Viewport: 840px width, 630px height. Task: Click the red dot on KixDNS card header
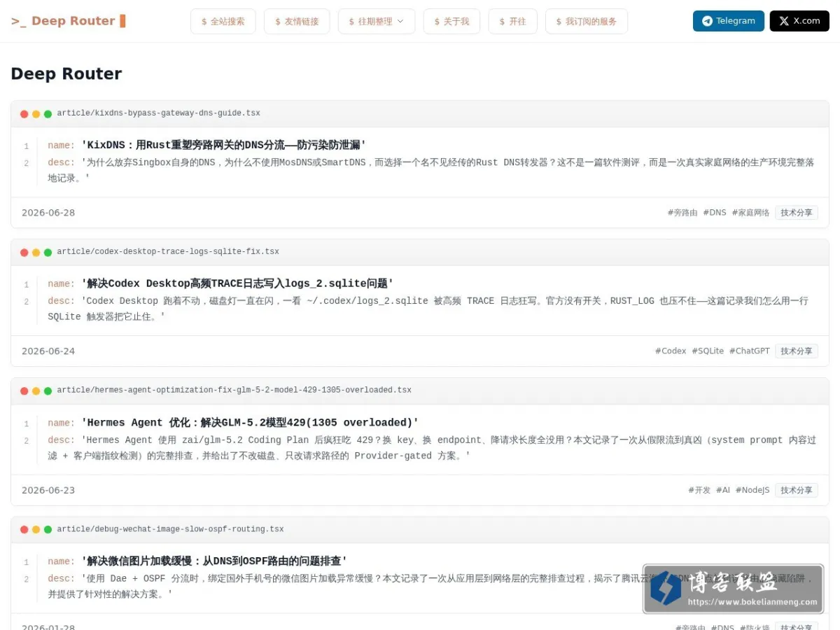(x=24, y=114)
